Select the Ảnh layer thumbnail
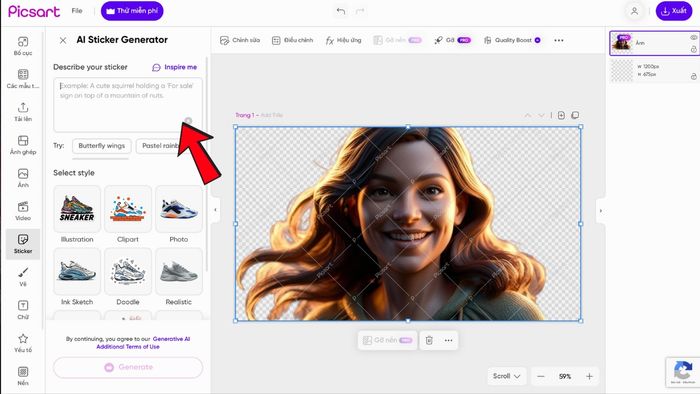 click(622, 43)
